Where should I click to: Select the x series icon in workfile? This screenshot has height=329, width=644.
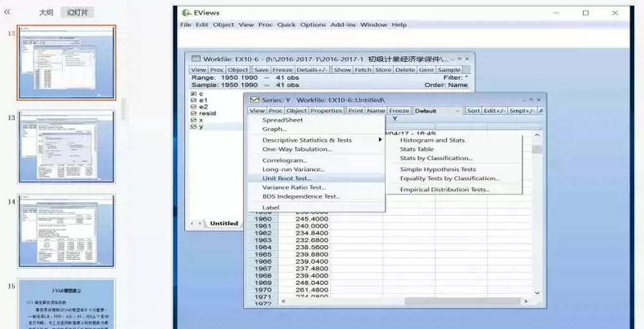(193, 120)
